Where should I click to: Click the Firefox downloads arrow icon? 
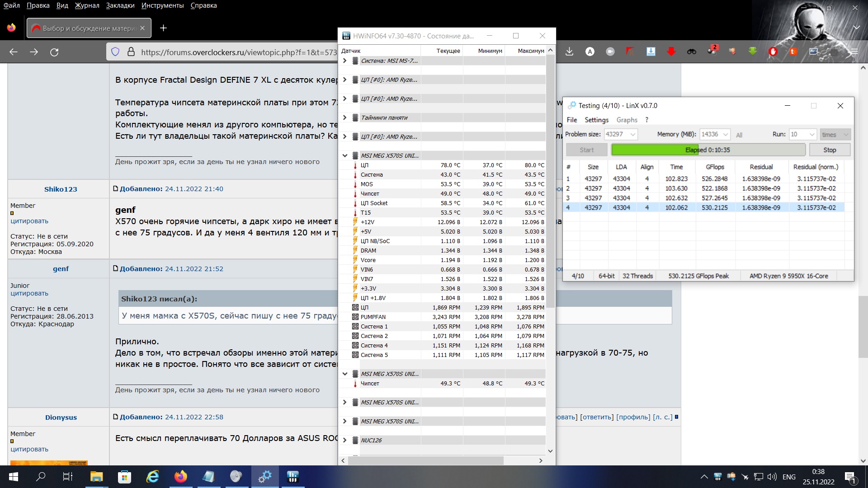point(569,52)
